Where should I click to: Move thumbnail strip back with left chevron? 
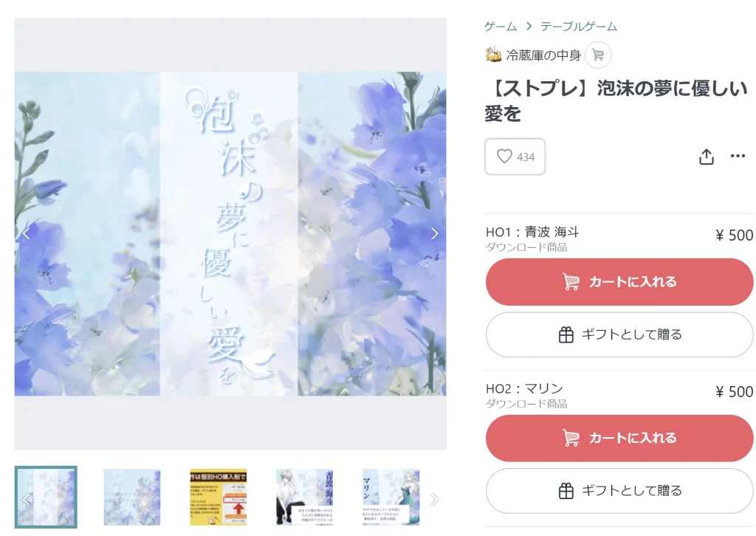pos(26,499)
